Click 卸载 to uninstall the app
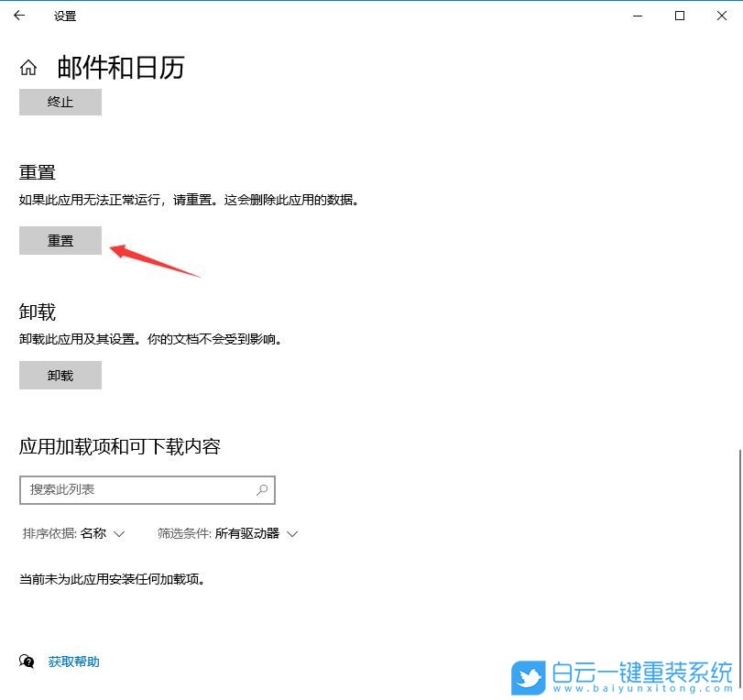The width and height of the screenshot is (743, 700). [60, 374]
